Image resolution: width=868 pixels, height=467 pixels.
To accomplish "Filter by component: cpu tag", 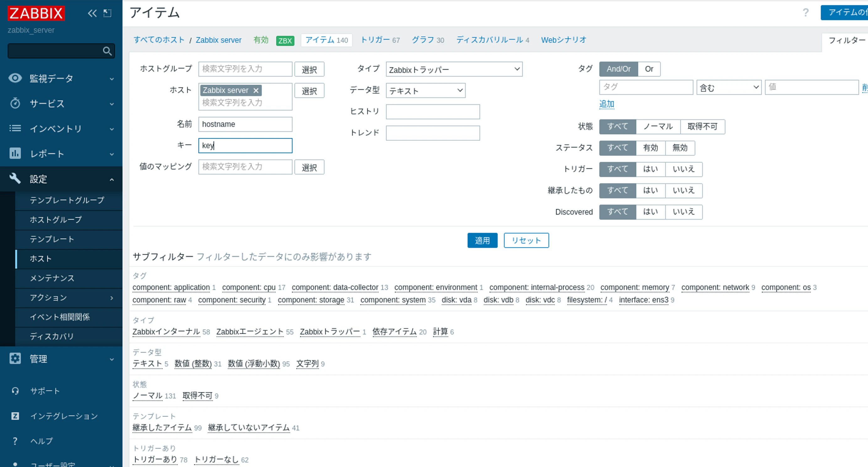I will (x=249, y=287).
